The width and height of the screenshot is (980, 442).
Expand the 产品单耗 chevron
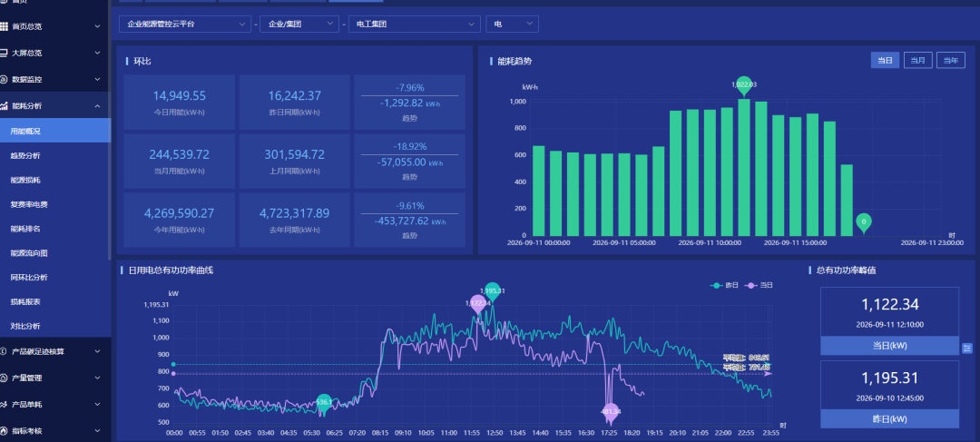click(97, 405)
